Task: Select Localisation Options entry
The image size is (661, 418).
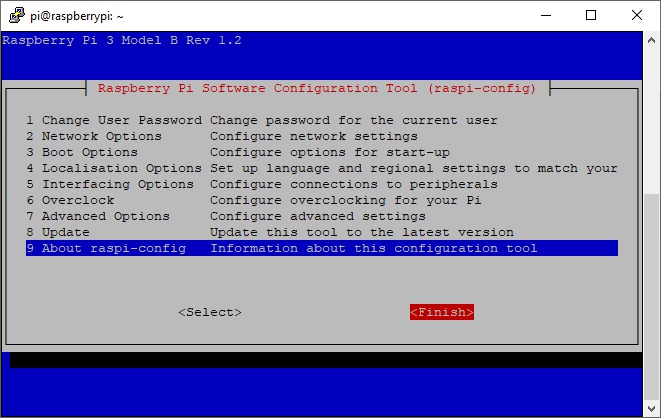Action: point(114,168)
